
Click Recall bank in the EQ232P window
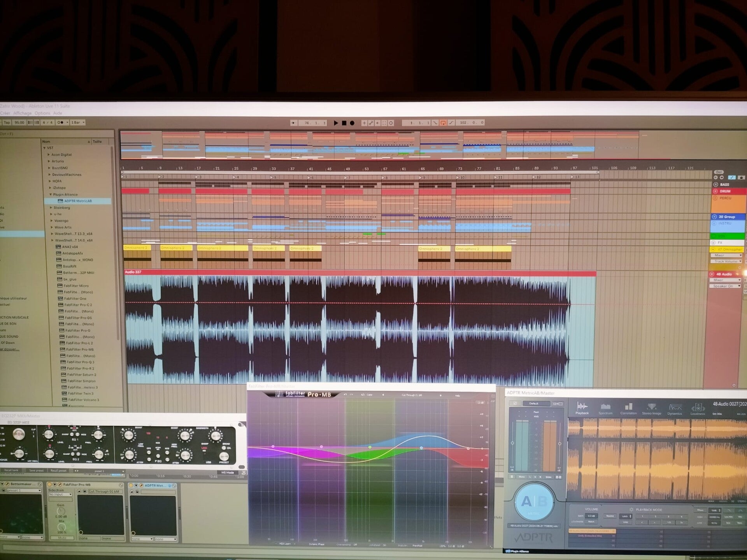click(x=11, y=471)
